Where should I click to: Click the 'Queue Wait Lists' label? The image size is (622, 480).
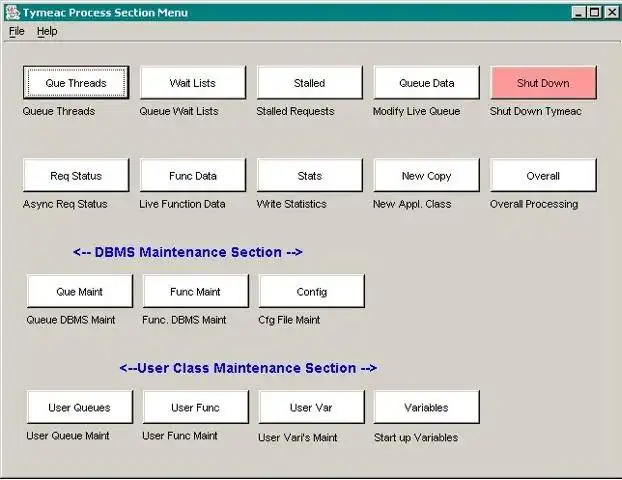(179, 111)
